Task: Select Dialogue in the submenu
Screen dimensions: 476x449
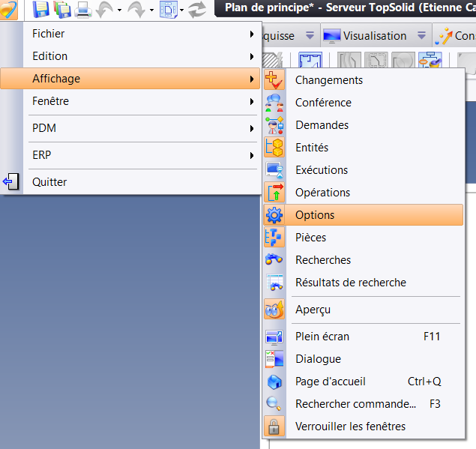Action: tap(364, 359)
